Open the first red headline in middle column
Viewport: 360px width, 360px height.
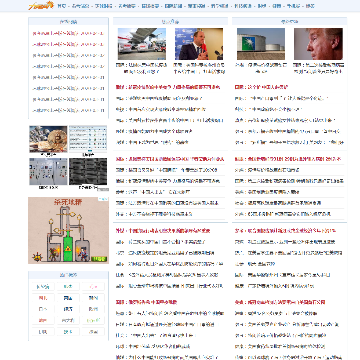point(168,87)
